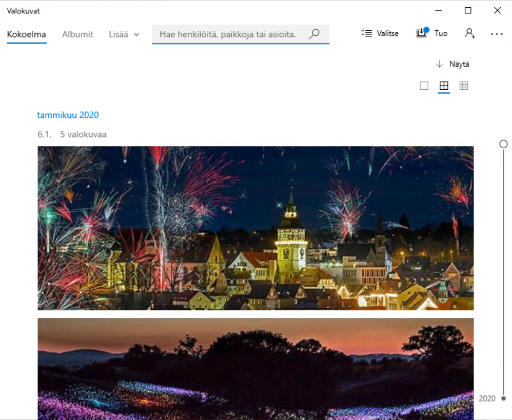Click the Tuo import button
Screen dimensions: 512x420
point(431,33)
